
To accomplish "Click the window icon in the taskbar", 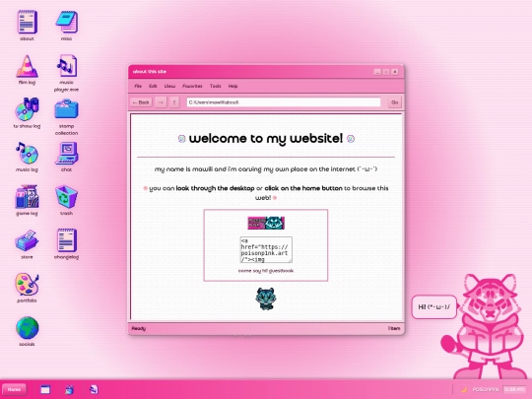I will pos(45,389).
